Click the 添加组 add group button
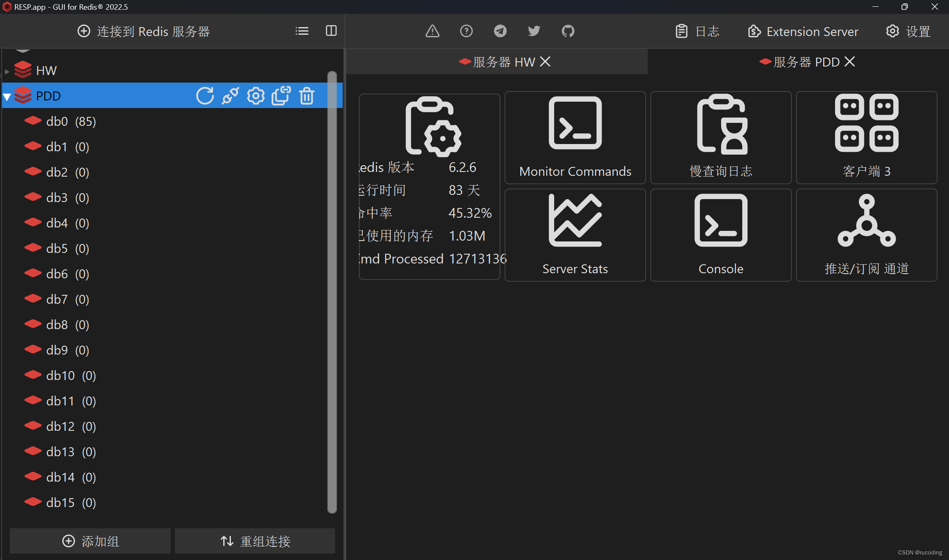The image size is (949, 560). point(90,541)
